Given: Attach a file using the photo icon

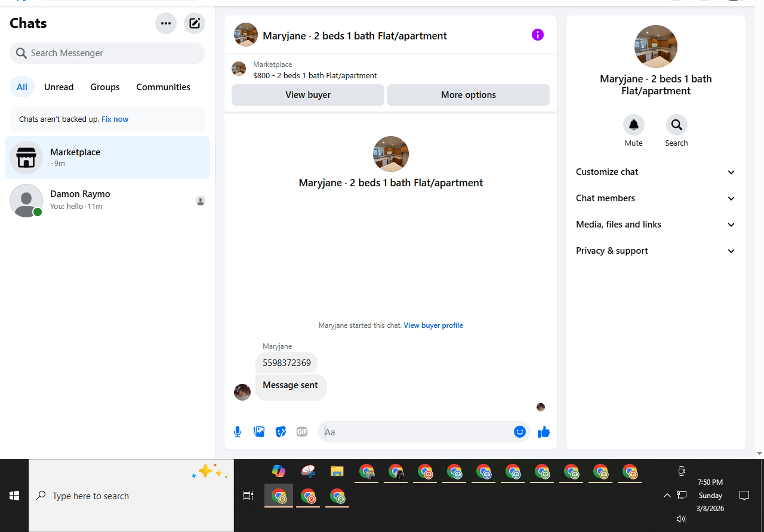Looking at the screenshot, I should coord(259,432).
